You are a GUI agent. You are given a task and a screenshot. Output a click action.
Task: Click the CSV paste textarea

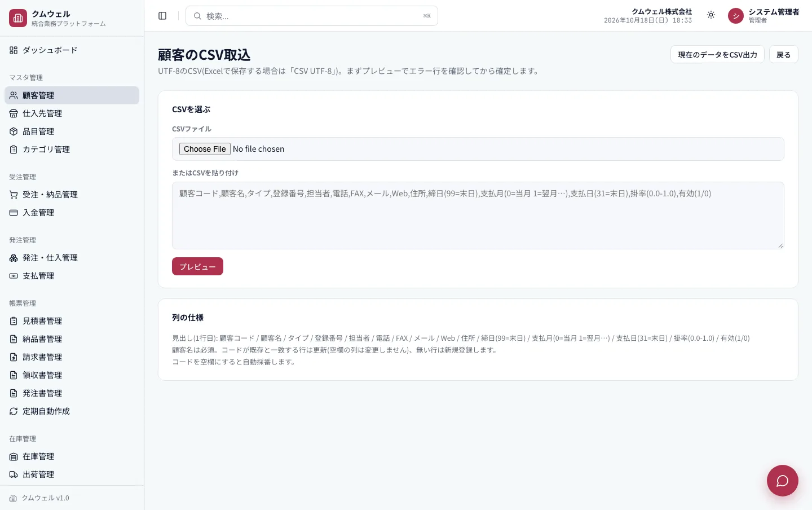pyautogui.click(x=478, y=216)
